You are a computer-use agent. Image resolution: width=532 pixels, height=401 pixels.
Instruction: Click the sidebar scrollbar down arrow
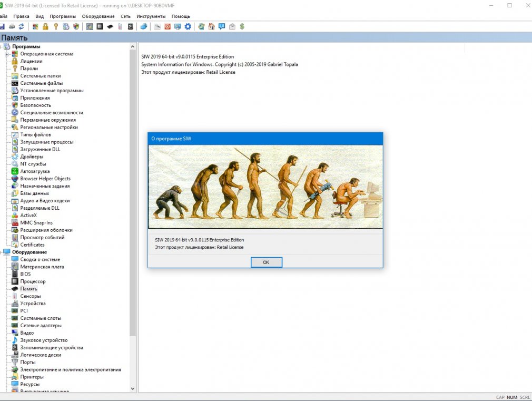133,389
